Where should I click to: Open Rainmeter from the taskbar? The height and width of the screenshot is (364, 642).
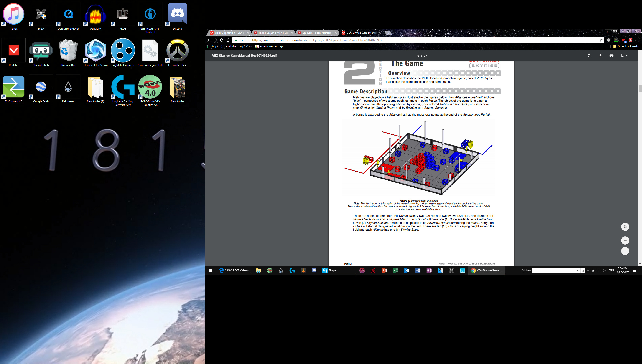point(281,270)
